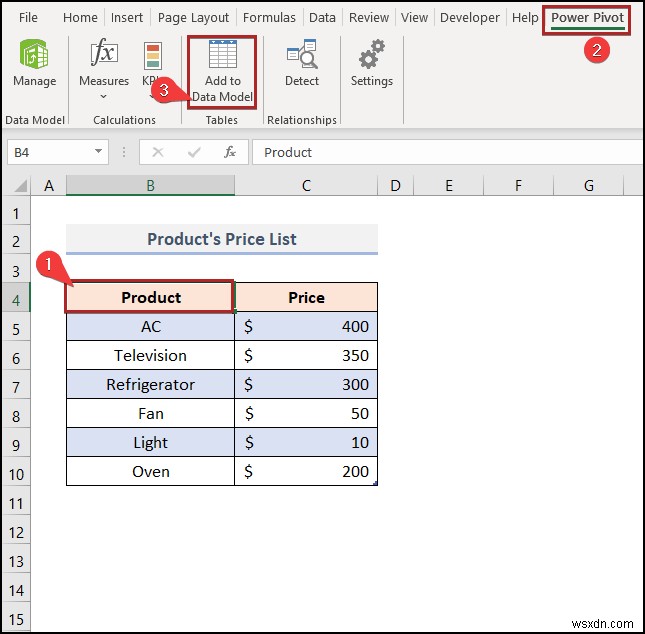Select the price cell showing 10
645x634 pixels.
pyautogui.click(x=306, y=442)
